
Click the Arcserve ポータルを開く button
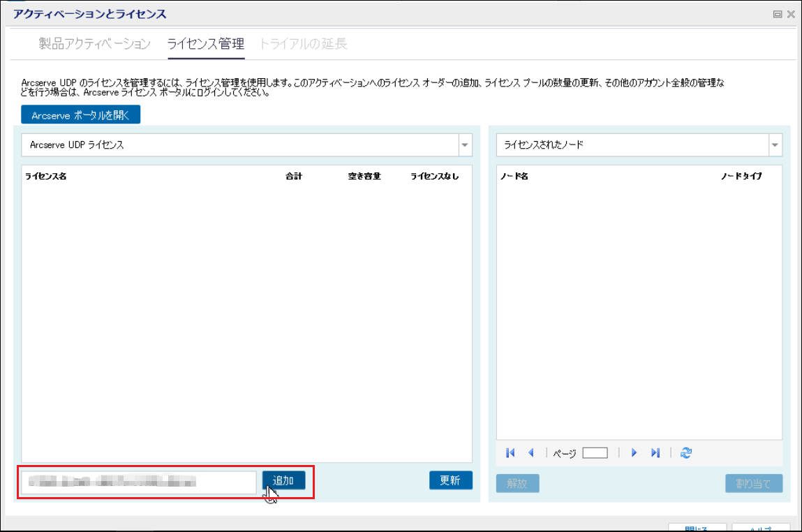pyautogui.click(x=81, y=115)
